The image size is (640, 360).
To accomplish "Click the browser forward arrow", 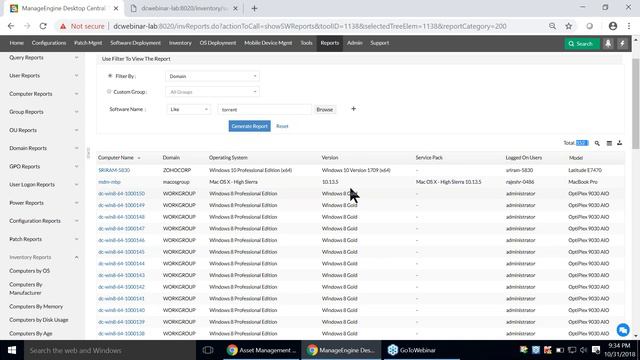I will coord(27,26).
